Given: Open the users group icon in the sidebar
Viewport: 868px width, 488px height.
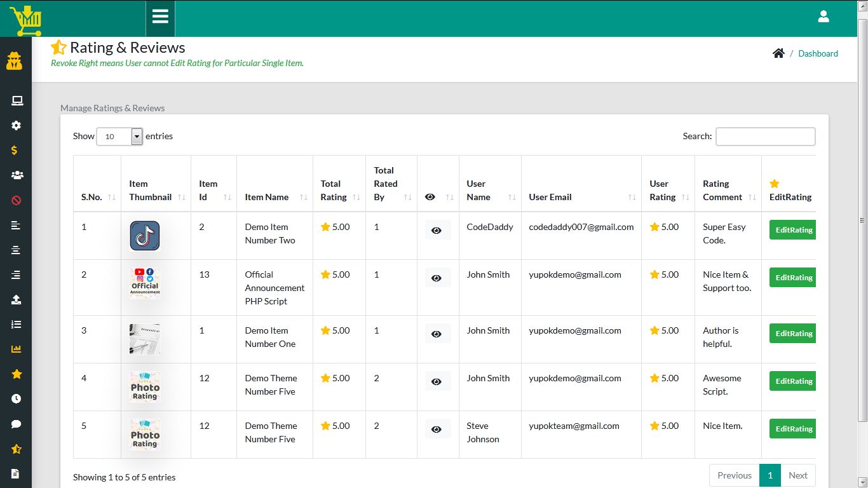Looking at the screenshot, I should point(17,175).
